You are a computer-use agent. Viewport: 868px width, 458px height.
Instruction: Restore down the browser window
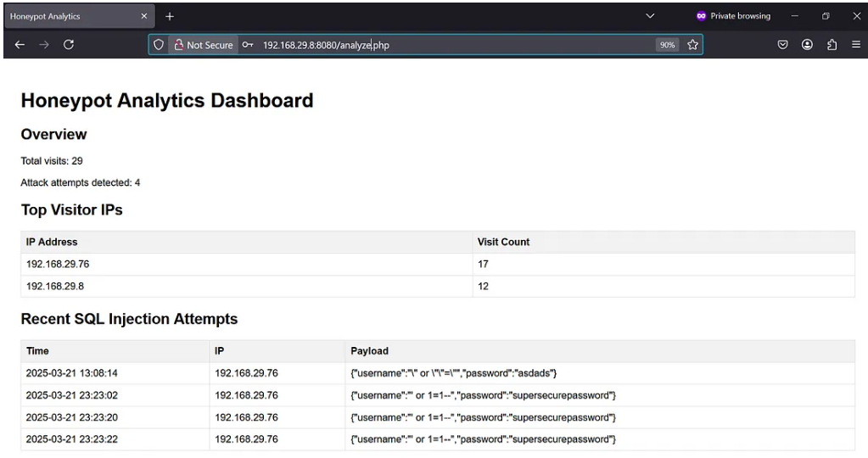click(x=826, y=16)
